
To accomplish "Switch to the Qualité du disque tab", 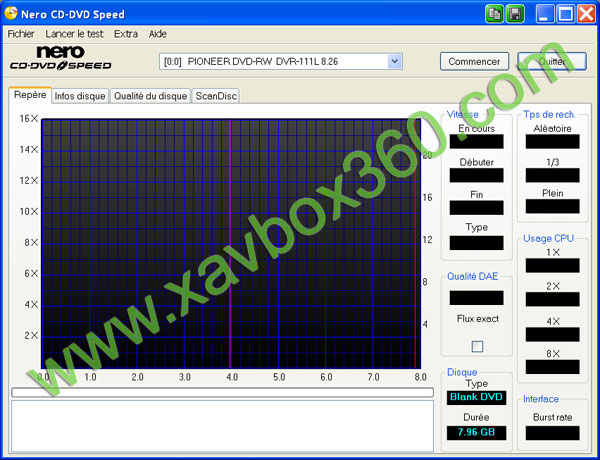I will [150, 96].
